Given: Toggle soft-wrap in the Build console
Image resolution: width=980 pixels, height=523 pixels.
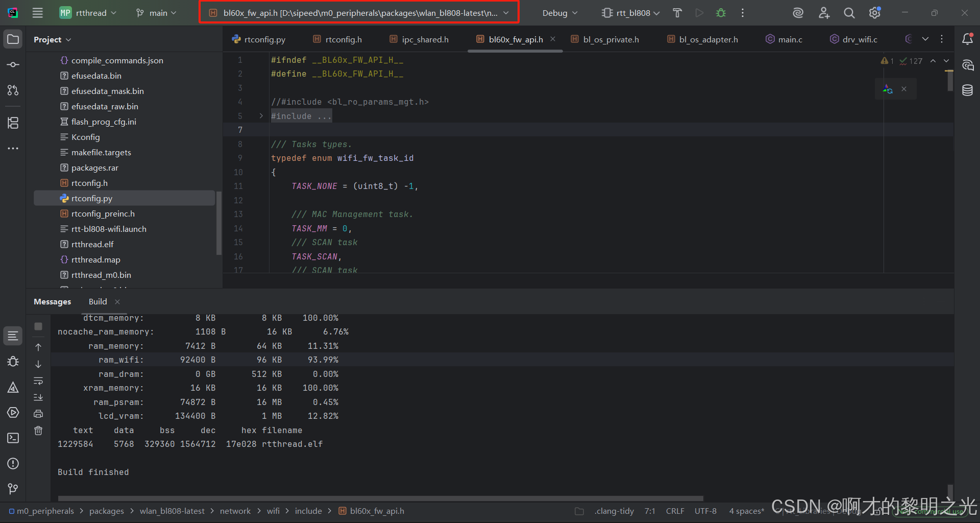Looking at the screenshot, I should [x=38, y=381].
